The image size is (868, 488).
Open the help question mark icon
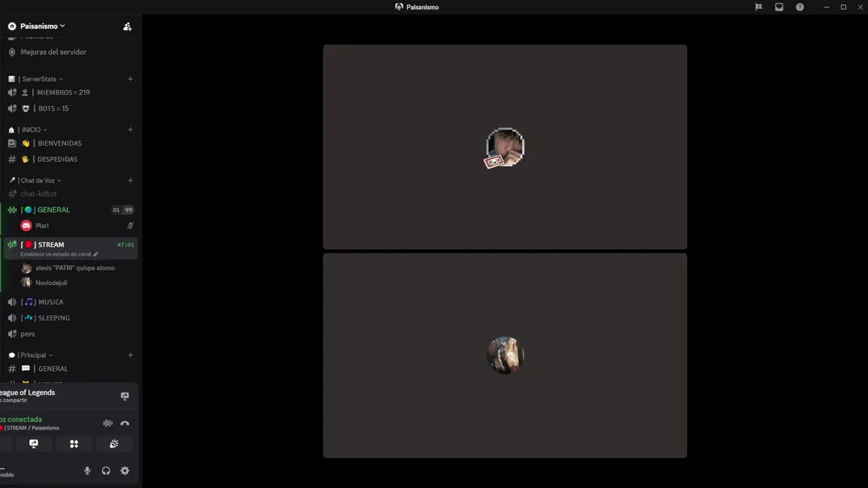click(800, 7)
